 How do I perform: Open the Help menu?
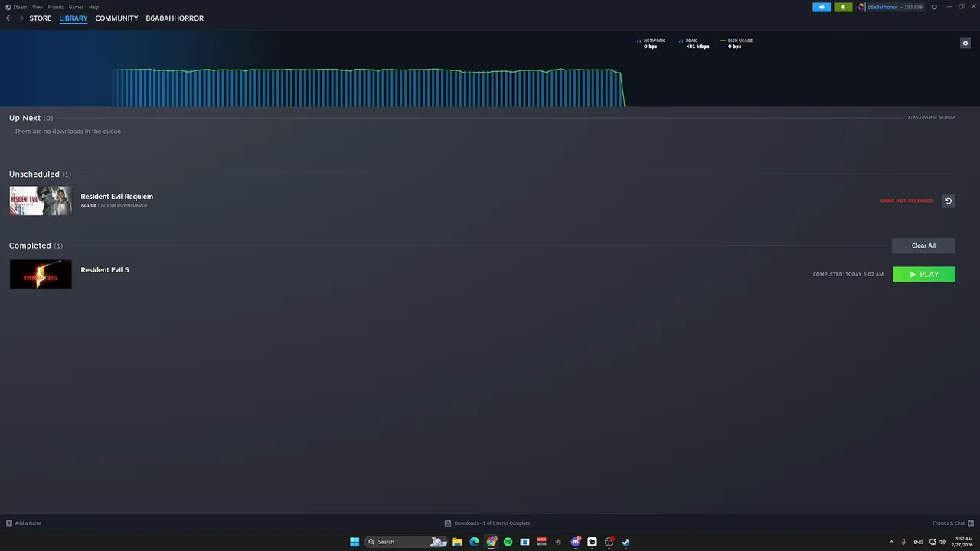(x=93, y=7)
